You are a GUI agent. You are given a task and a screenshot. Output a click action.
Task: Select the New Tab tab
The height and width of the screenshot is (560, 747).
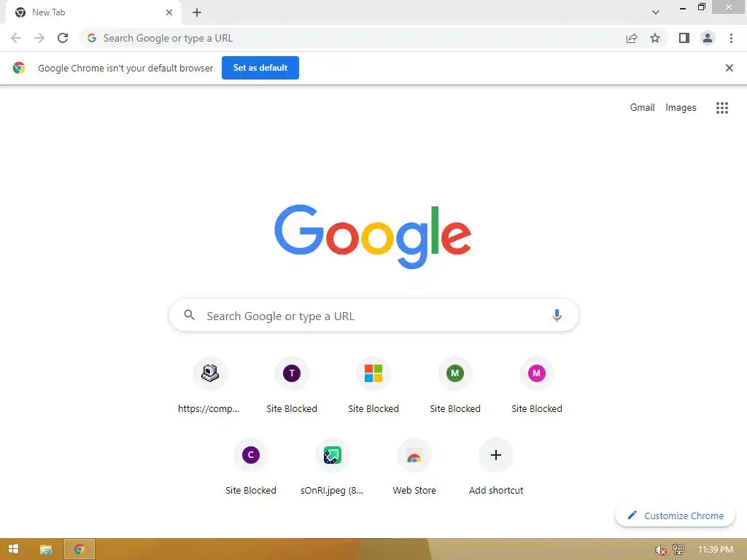(93, 12)
